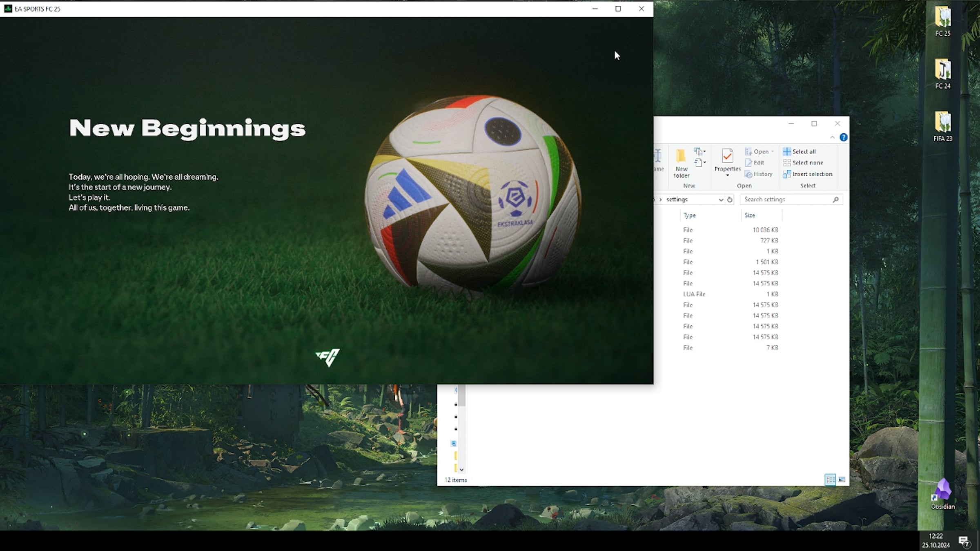Launch Obsidian from the desktop
Viewport: 980px width, 551px height.
point(942,493)
